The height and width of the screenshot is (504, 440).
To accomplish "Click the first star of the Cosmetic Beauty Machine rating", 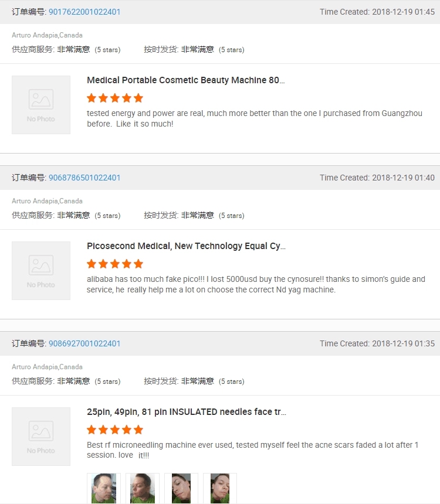I will (x=92, y=98).
